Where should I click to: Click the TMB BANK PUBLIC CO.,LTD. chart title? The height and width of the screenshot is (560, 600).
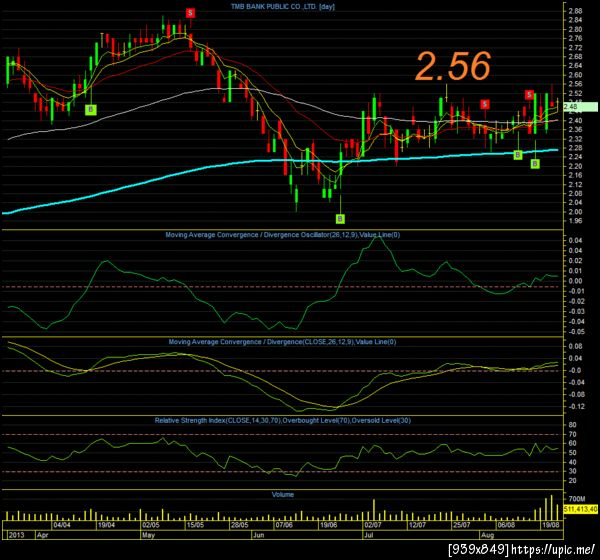[x=283, y=7]
